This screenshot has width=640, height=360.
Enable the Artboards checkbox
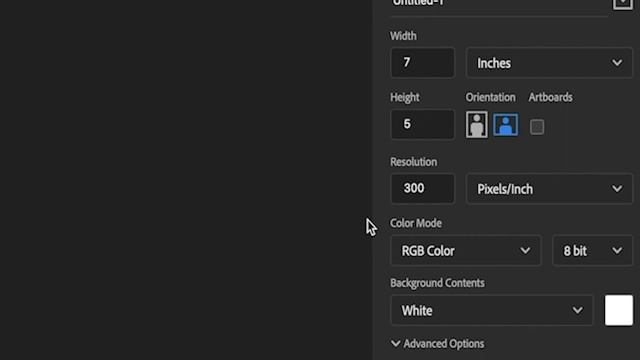click(x=537, y=127)
